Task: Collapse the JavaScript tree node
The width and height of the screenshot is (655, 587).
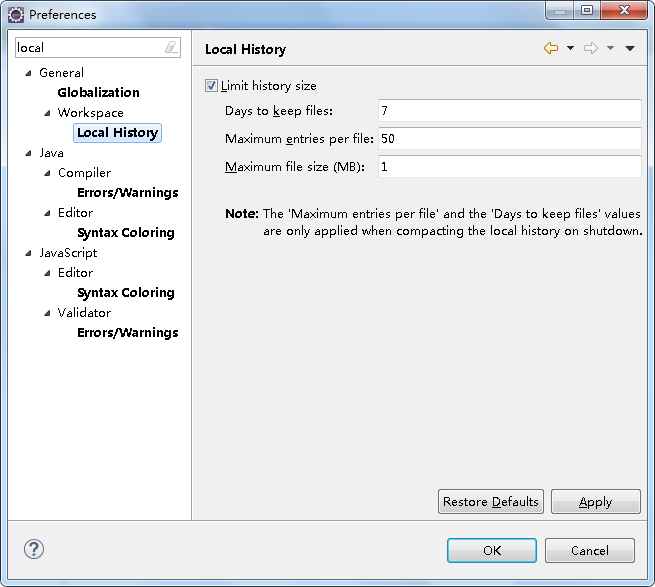Action: [x=28, y=253]
